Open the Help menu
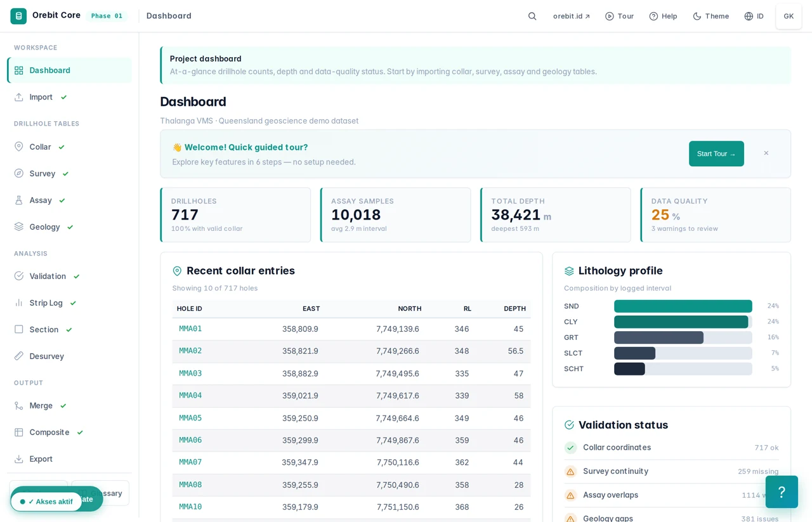 pyautogui.click(x=663, y=16)
